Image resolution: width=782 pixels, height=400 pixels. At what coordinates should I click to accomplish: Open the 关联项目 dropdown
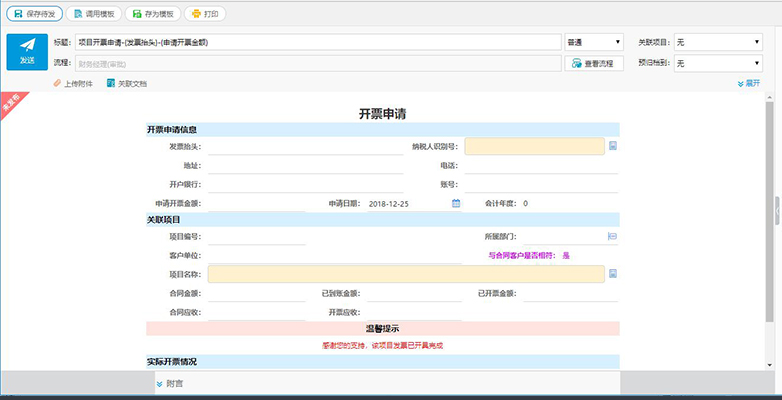[x=718, y=42]
